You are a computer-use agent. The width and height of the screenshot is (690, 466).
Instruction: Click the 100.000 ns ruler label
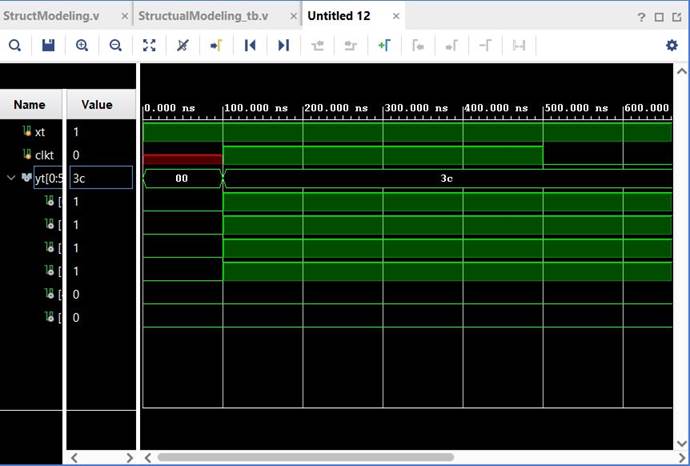coord(256,108)
